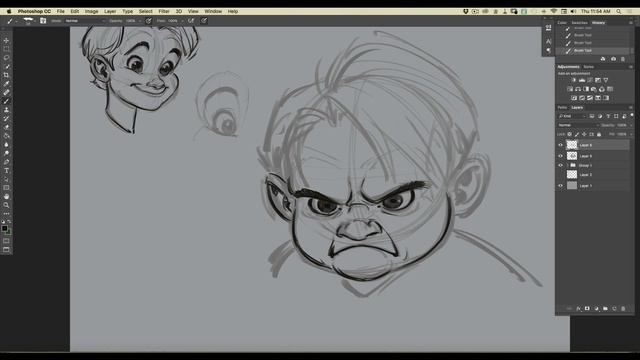Open the layer filter Kind dropdown
The height and width of the screenshot is (360, 640).
pyautogui.click(x=572, y=116)
